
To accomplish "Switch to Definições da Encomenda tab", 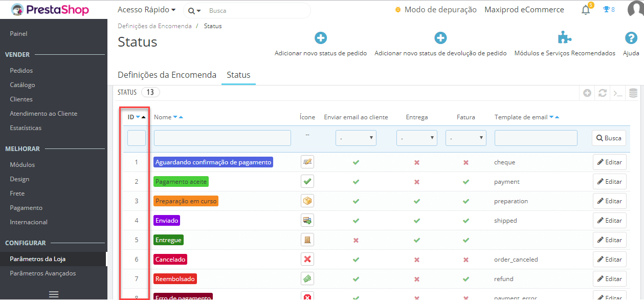I will pyautogui.click(x=167, y=75).
